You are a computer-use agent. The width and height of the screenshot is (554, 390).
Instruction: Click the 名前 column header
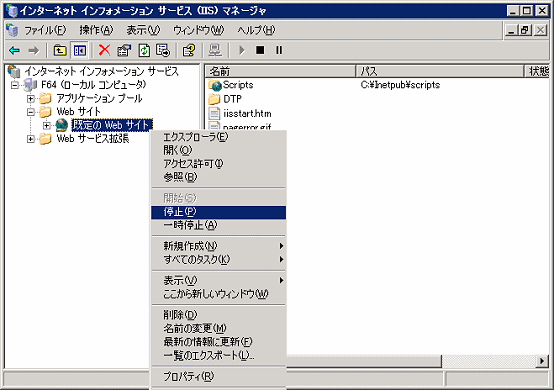(281, 71)
